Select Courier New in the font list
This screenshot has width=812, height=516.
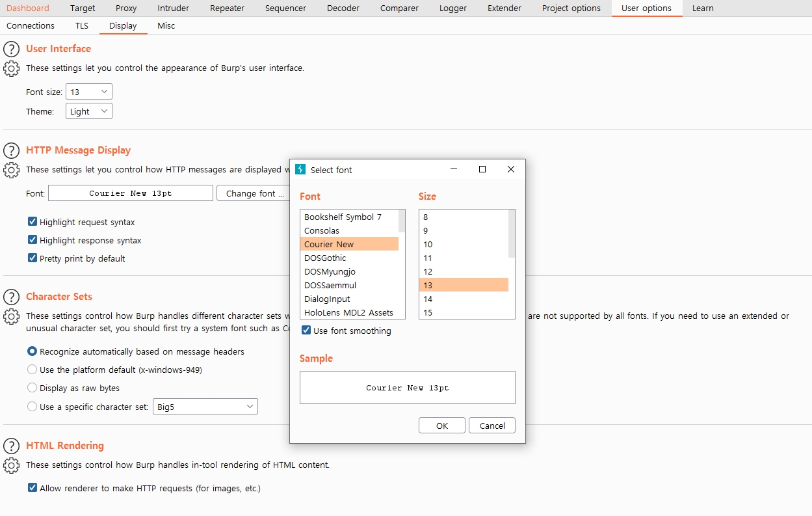pyautogui.click(x=349, y=244)
